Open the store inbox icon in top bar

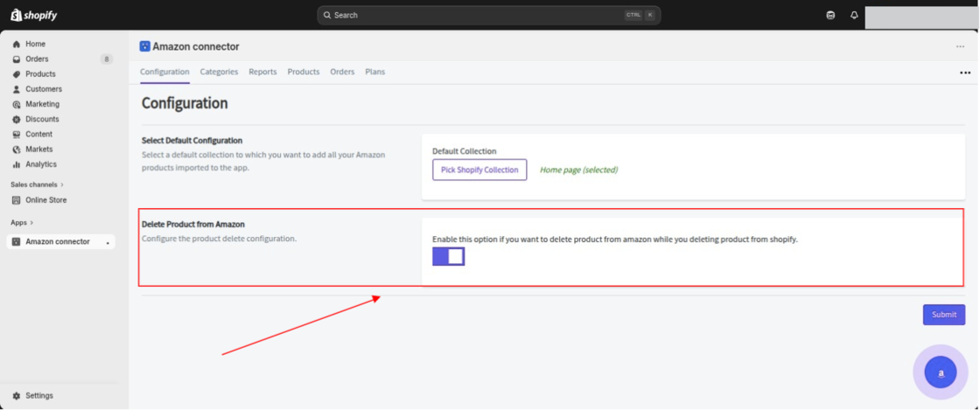point(830,15)
